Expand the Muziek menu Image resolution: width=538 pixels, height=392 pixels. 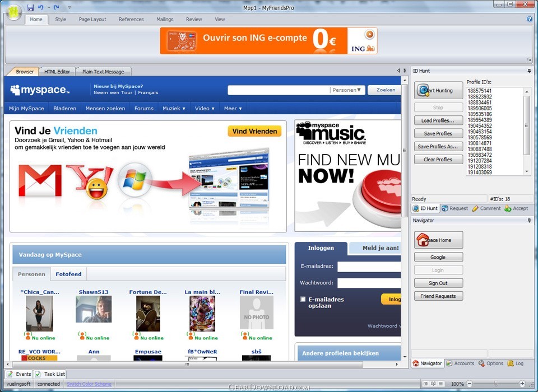(x=174, y=109)
